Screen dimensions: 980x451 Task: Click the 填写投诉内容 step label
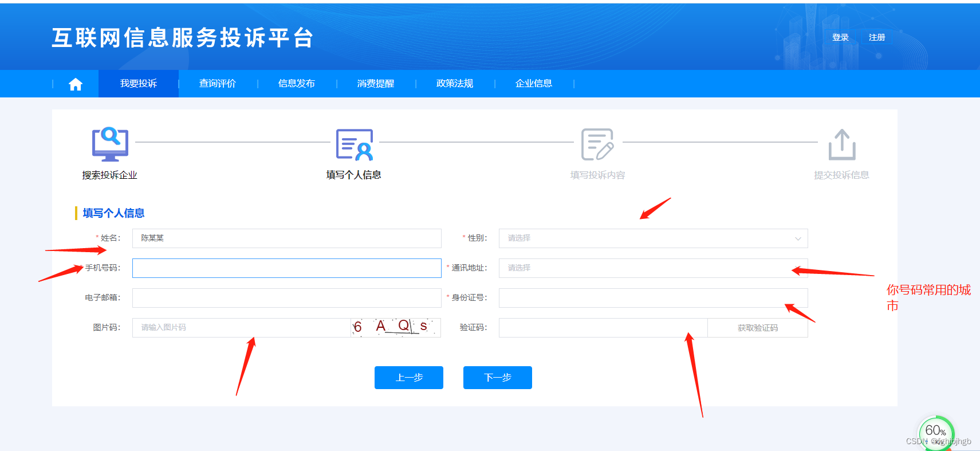[597, 175]
